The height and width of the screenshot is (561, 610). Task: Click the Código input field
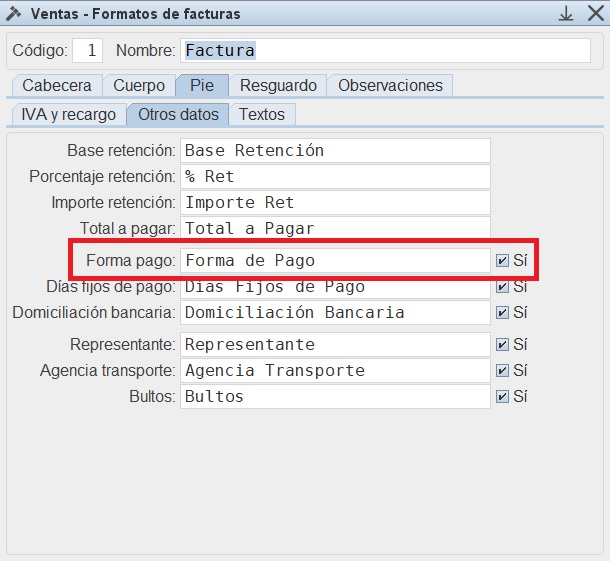[88, 50]
